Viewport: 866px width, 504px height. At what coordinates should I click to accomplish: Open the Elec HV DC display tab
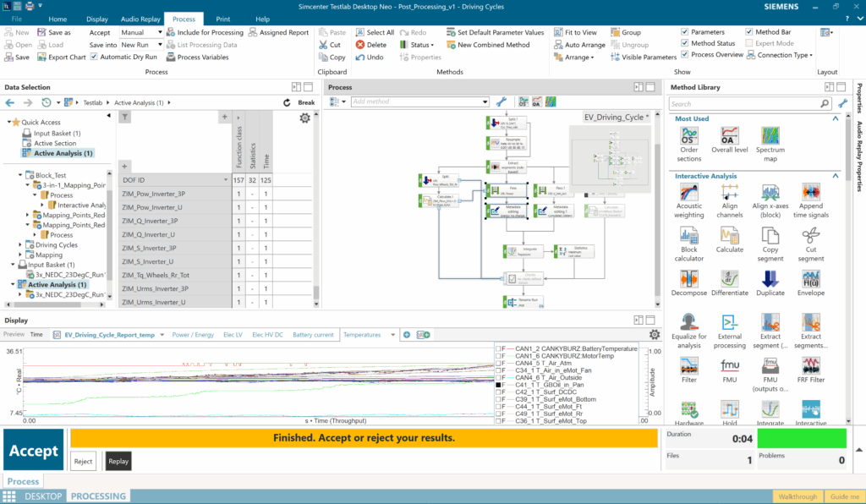click(269, 334)
